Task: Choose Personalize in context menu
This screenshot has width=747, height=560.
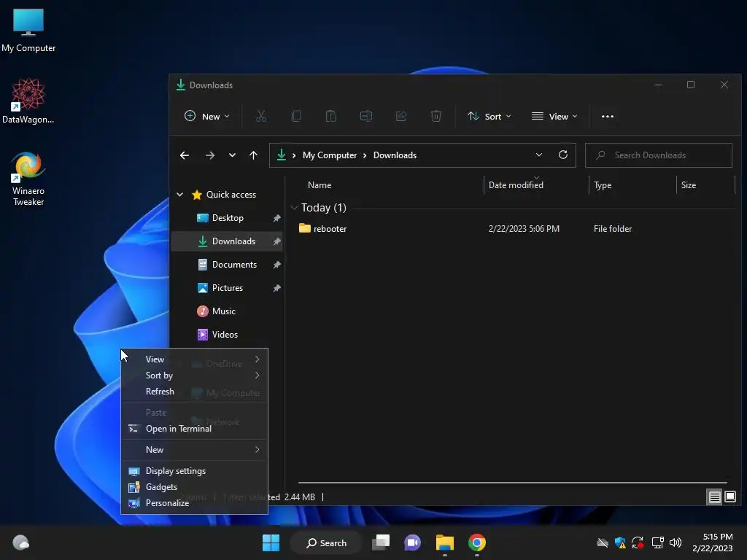Action: click(194, 503)
